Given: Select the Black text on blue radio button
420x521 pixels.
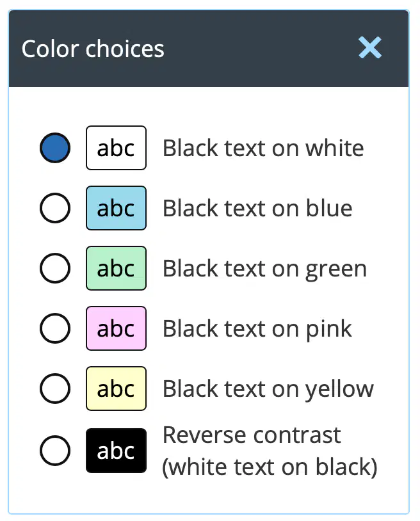Looking at the screenshot, I should (55, 208).
